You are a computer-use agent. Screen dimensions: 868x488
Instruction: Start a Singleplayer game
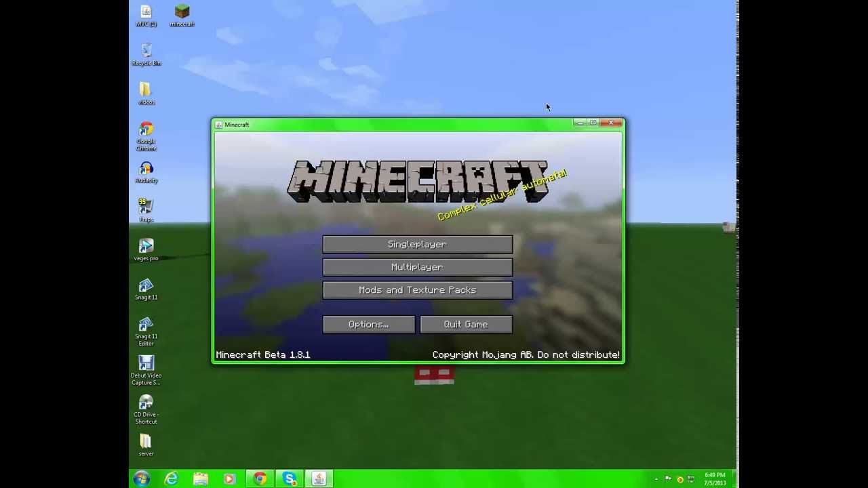[x=418, y=244]
